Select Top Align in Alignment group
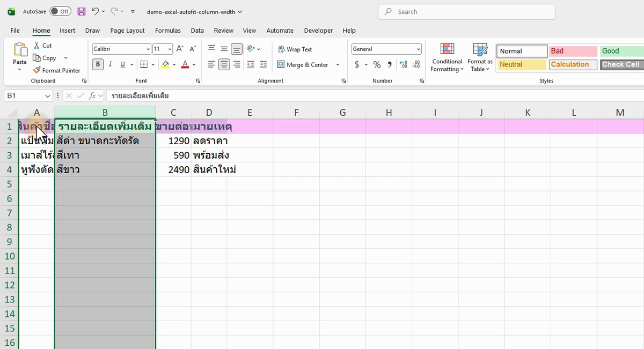 (211, 49)
